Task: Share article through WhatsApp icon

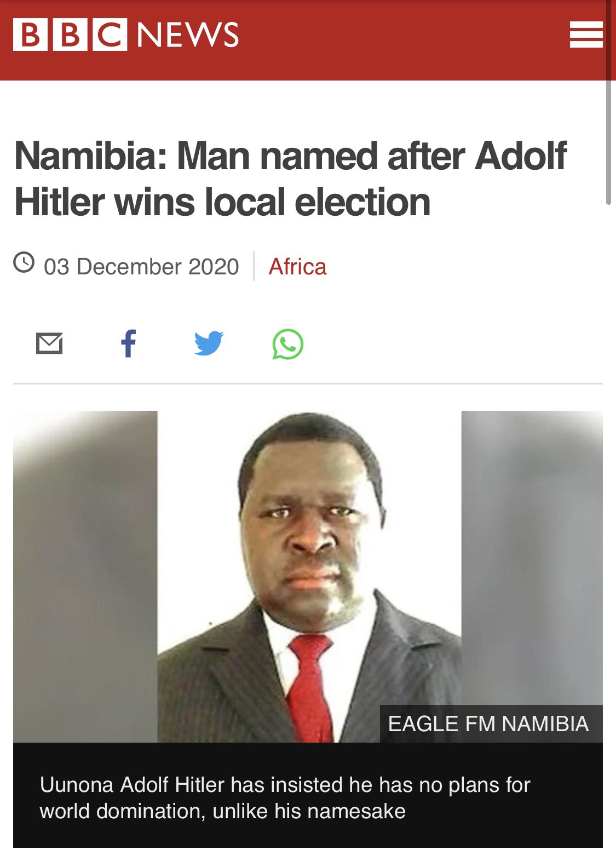Action: click(x=287, y=344)
